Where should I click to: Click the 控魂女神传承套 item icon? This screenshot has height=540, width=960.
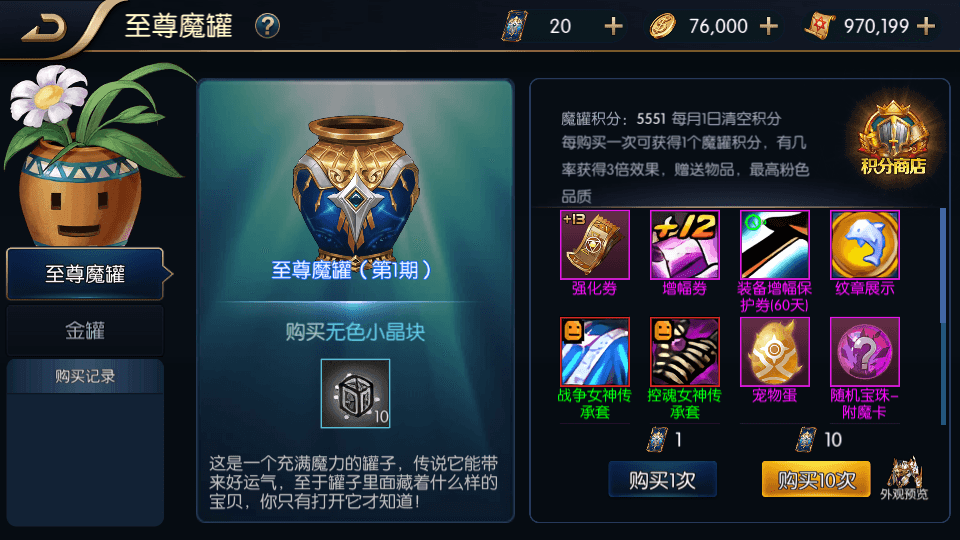pyautogui.click(x=684, y=351)
